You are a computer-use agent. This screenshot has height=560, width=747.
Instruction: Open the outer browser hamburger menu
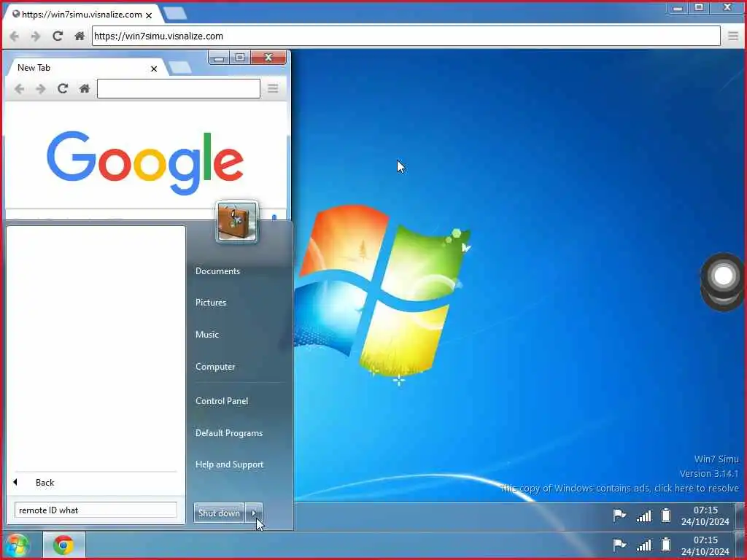733,36
